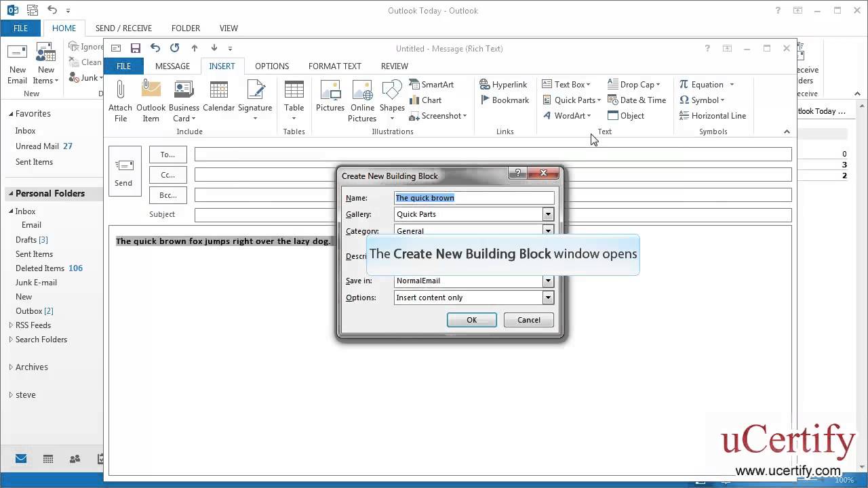Screen dimensions: 868x488
Task: Switch to the OPTIONS tab
Action: 272,66
